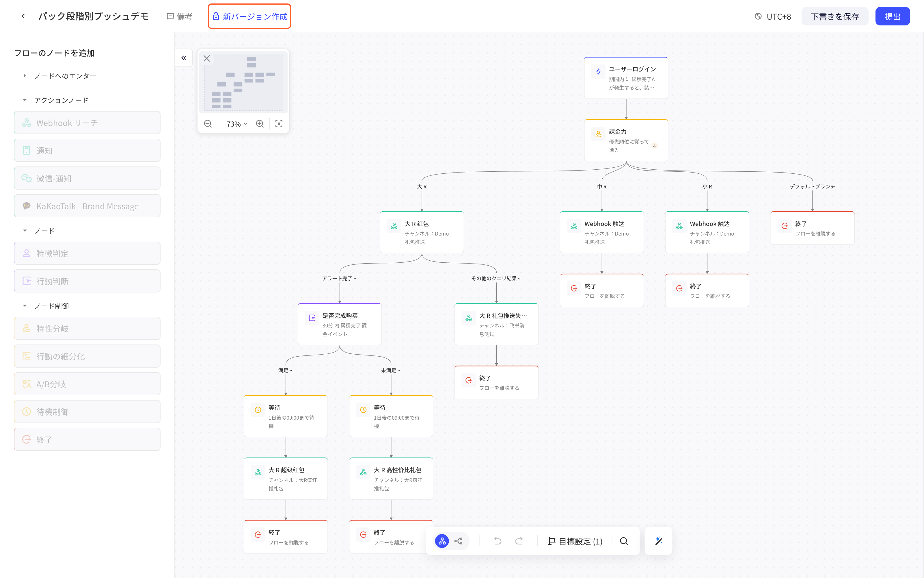This screenshot has width=924, height=578.
Task: Save draft with 下書きを保存
Action: (835, 16)
